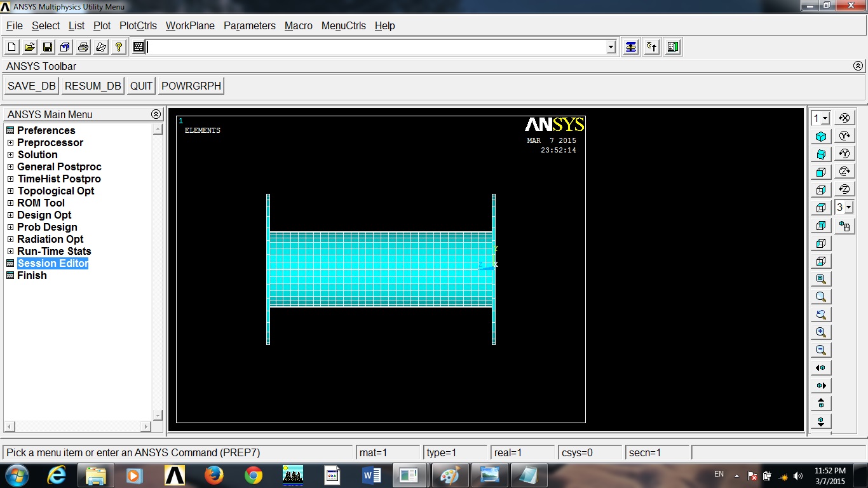Click the magnifier with back arrow icon
Viewport: 868px width, 488px height.
pos(821,315)
